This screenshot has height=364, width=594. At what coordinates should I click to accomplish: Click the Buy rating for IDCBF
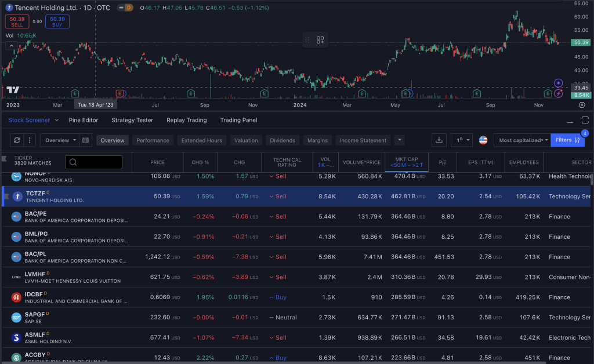tap(278, 297)
